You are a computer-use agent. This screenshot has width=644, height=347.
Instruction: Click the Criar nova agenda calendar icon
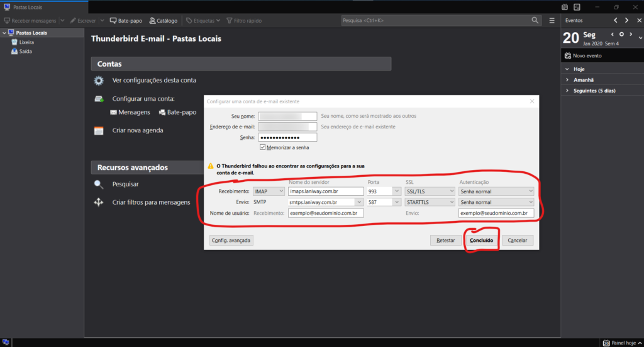99,131
